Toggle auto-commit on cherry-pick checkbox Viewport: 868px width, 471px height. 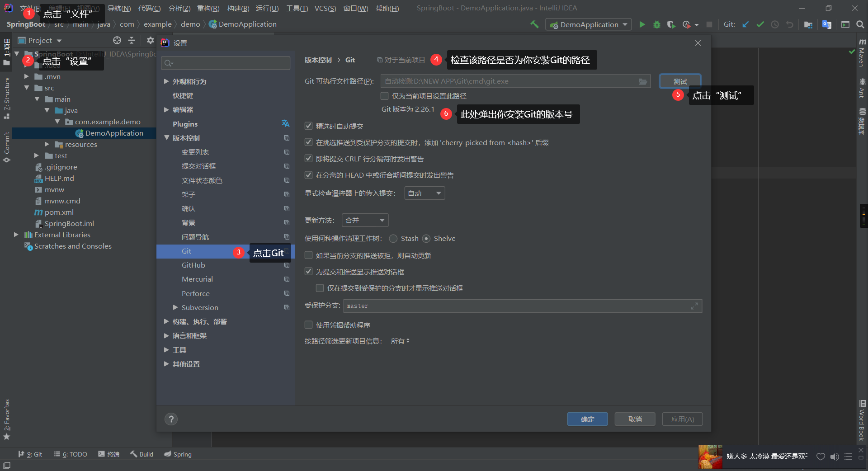coord(308,126)
